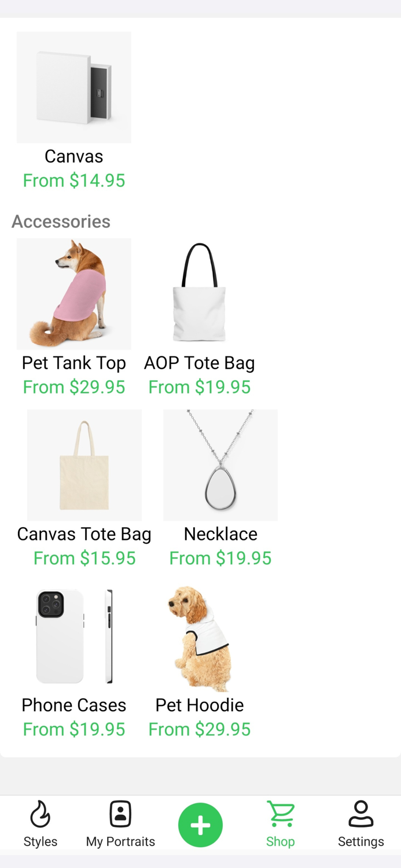
Task: Select the Pet Tank Top picture
Action: [74, 294]
